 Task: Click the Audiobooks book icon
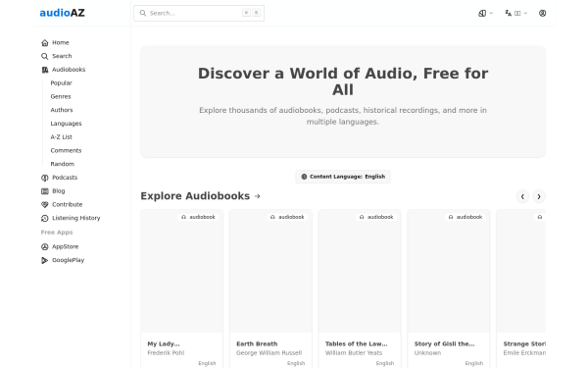[x=45, y=70]
